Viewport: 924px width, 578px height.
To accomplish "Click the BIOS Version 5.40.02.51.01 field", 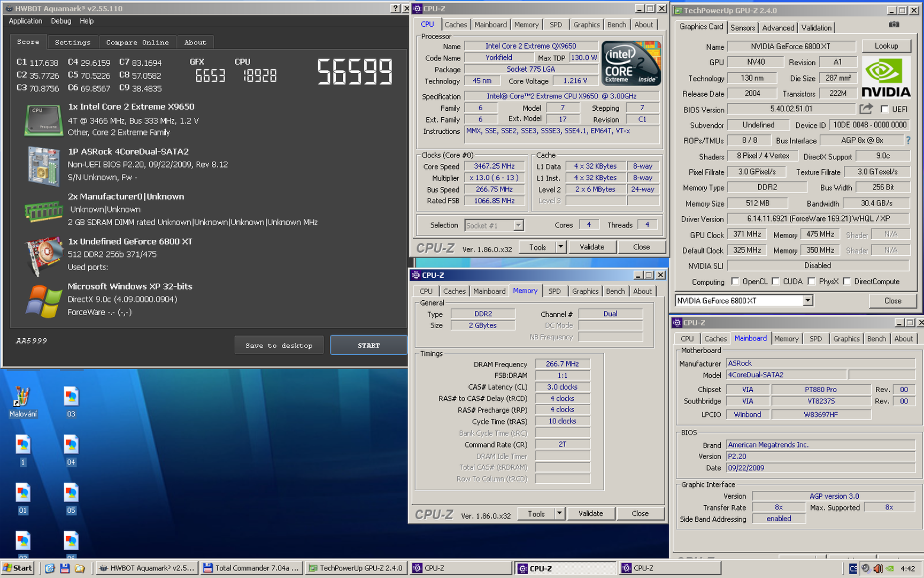I will tap(791, 109).
